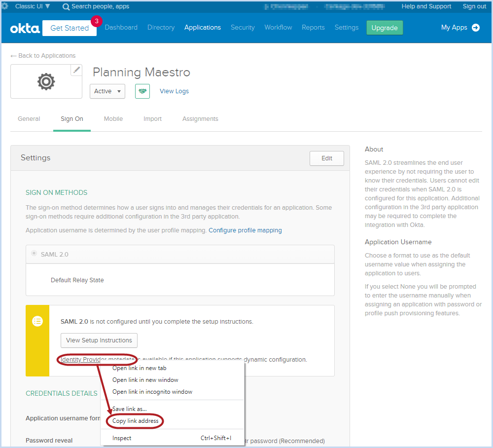Click the green Upgrade button
Viewport: 493px width, 448px height.
[x=385, y=28]
